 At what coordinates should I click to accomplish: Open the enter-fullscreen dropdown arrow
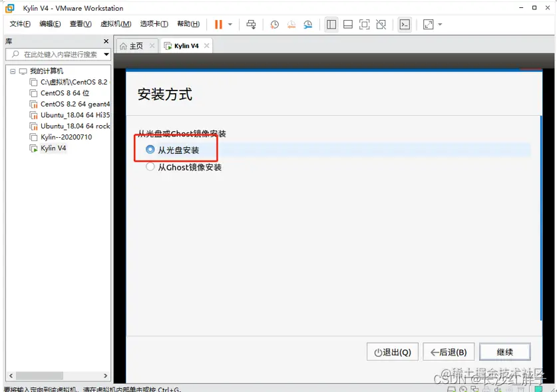[x=441, y=25]
